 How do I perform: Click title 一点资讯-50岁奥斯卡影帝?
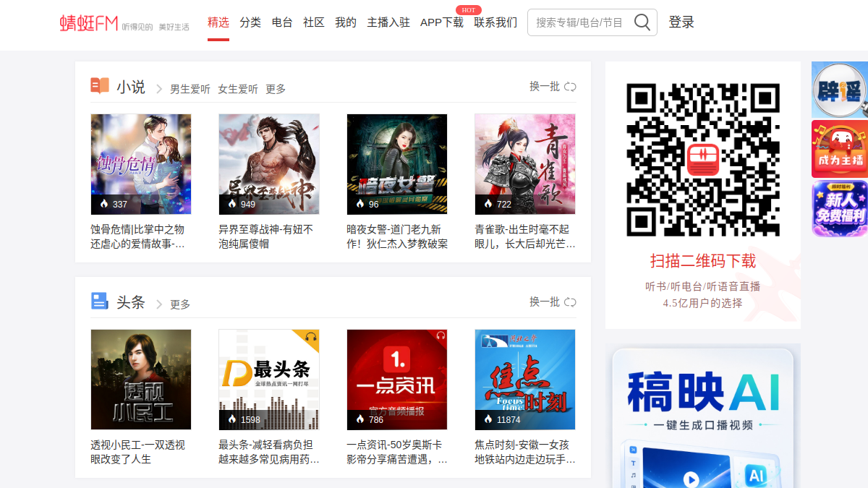coord(397,452)
